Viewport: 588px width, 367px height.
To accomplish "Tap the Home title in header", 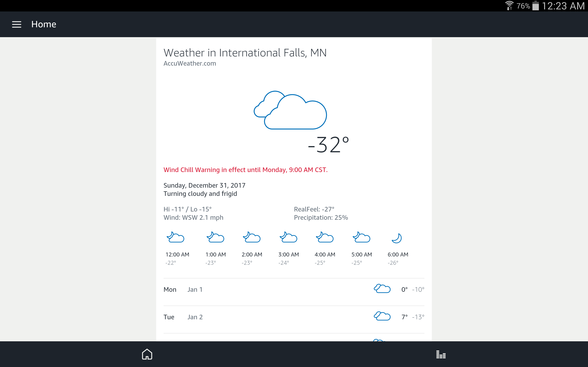I will point(44,24).
